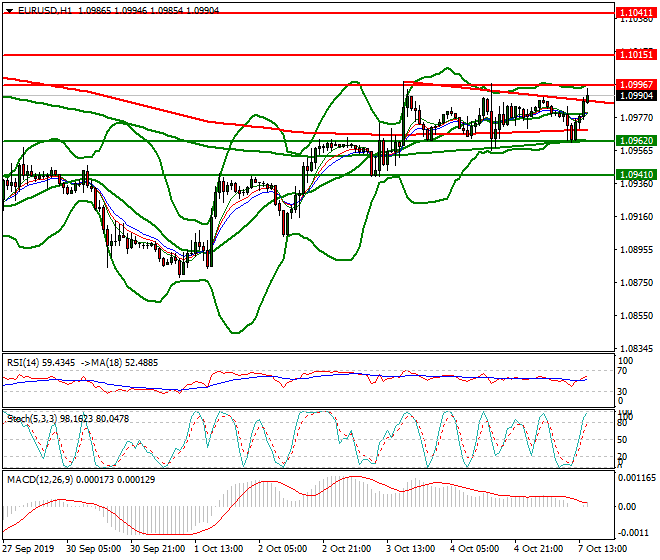Select the 1.09410 green support label
Viewport: 660px width, 560px height.
(x=636, y=174)
